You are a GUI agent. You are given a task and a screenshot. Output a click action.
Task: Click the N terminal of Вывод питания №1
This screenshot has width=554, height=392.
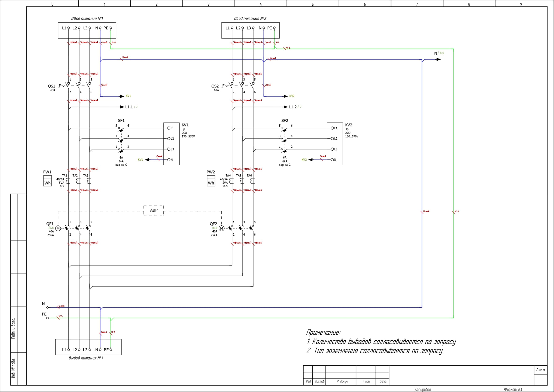pos(100,349)
